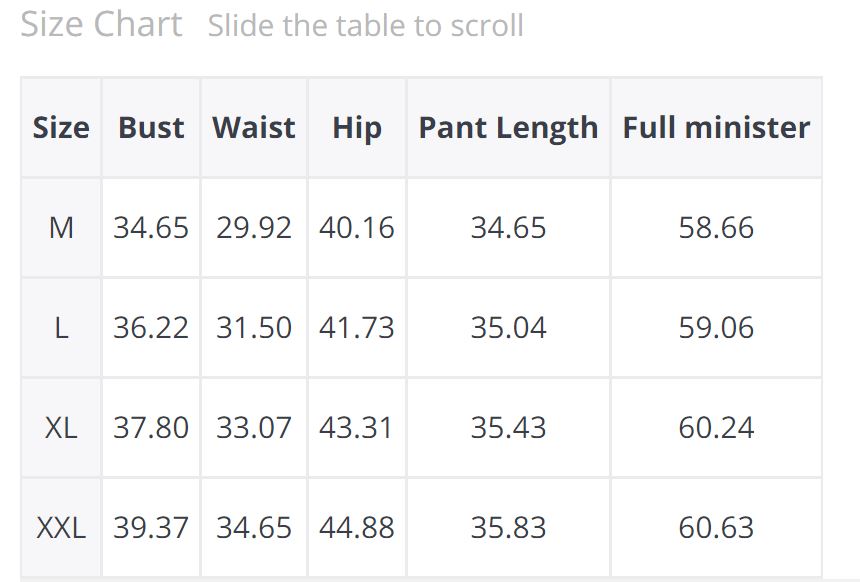The image size is (860, 582).
Task: Click the M full minister value 58.66
Action: coord(716,228)
